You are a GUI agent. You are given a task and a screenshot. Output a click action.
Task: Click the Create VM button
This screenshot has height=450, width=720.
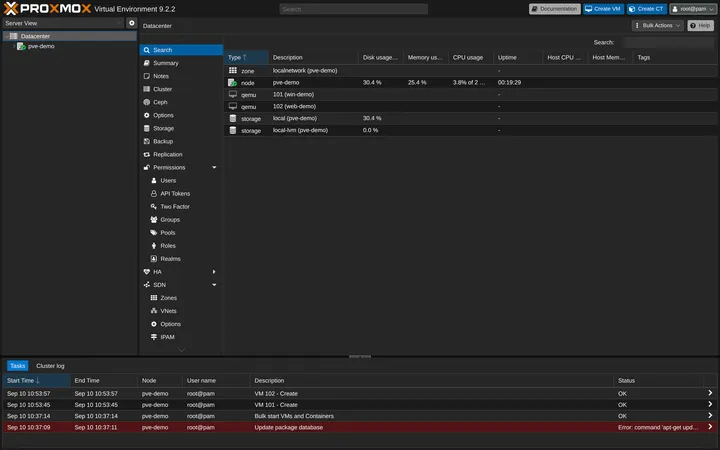click(x=603, y=9)
